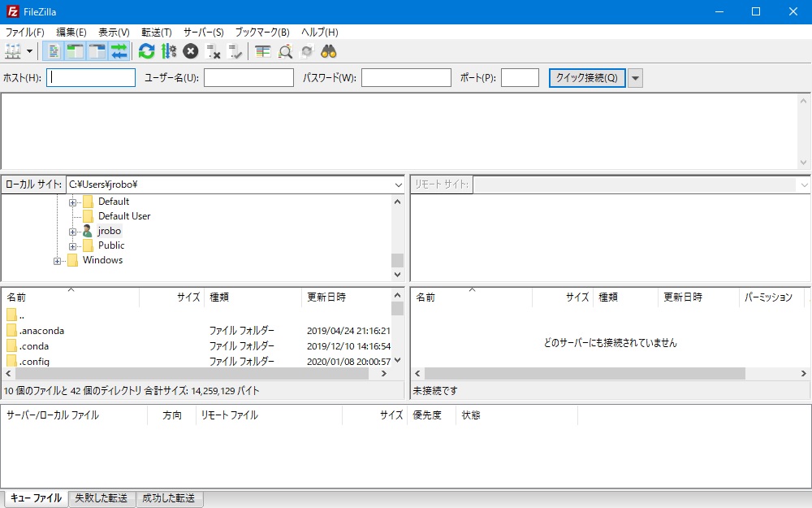Screen dimensions: 812x508
Task: Select the .anaconda folder row
Action: point(198,330)
